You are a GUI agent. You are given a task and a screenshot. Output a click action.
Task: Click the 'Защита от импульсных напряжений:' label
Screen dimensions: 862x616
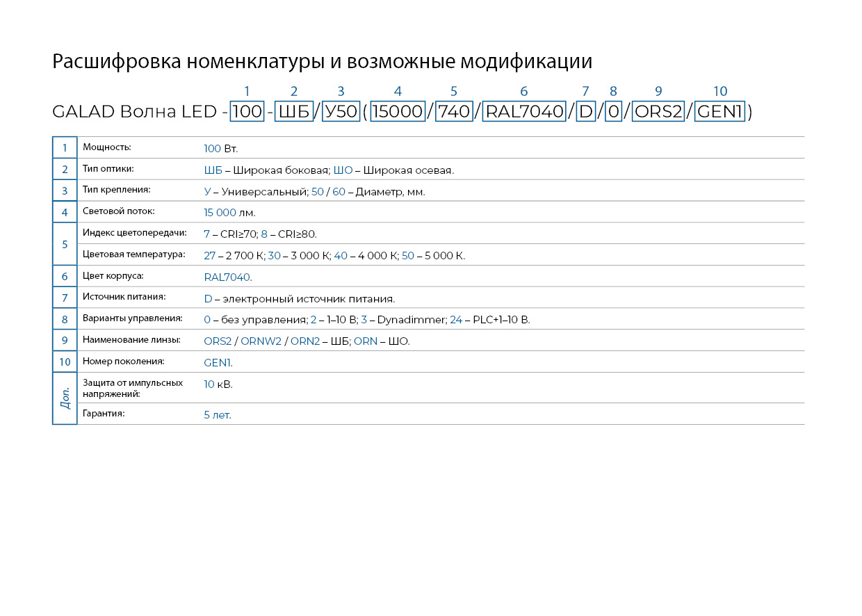132,388
